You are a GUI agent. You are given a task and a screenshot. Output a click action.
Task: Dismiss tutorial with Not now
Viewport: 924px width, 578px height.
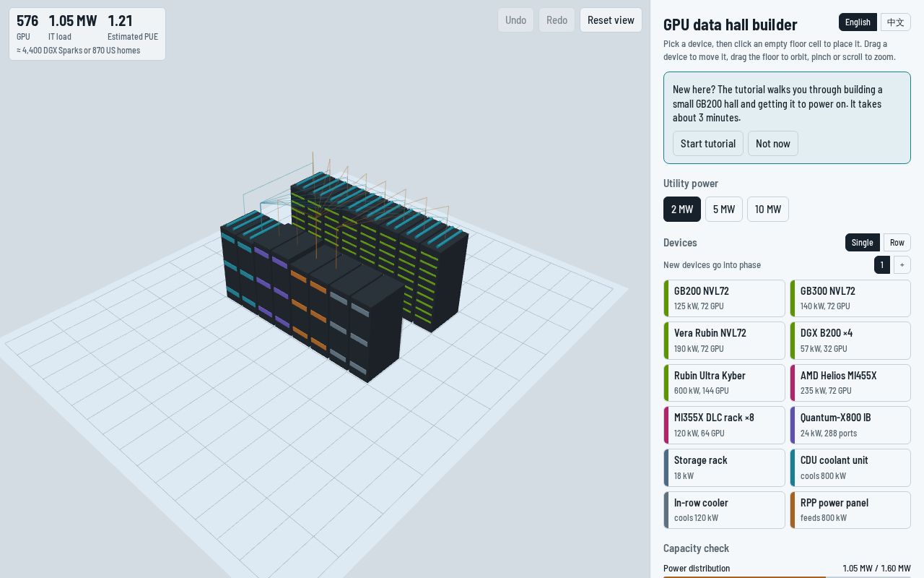[x=773, y=143]
